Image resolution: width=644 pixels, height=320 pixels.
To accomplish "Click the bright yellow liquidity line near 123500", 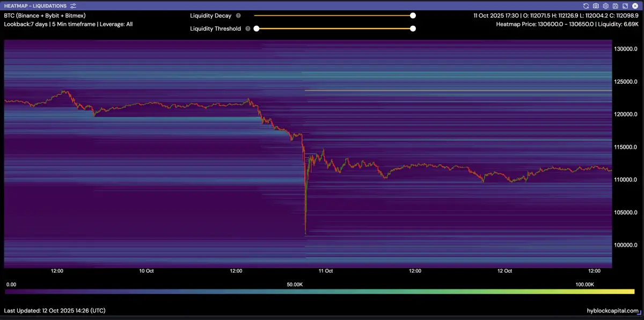I will (x=458, y=90).
